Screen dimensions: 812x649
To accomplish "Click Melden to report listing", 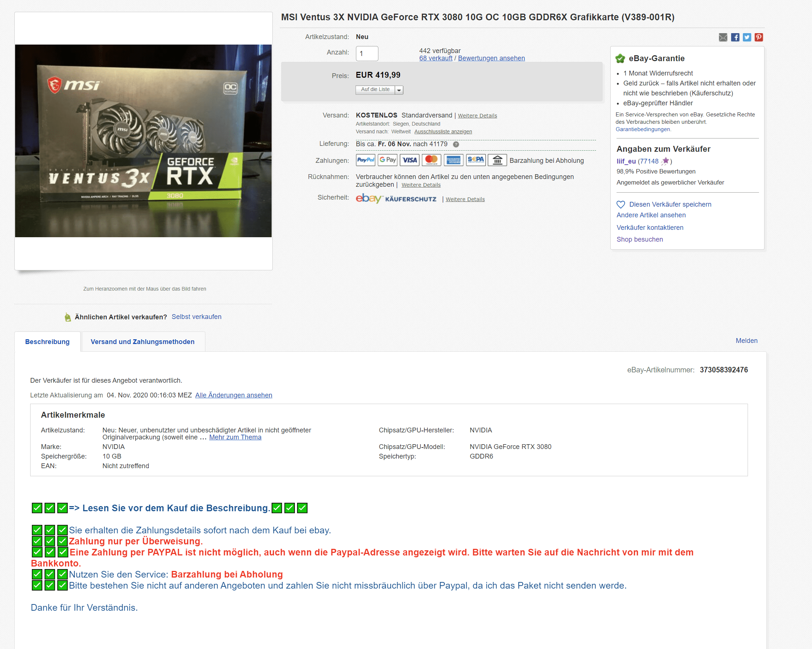I will click(x=746, y=340).
